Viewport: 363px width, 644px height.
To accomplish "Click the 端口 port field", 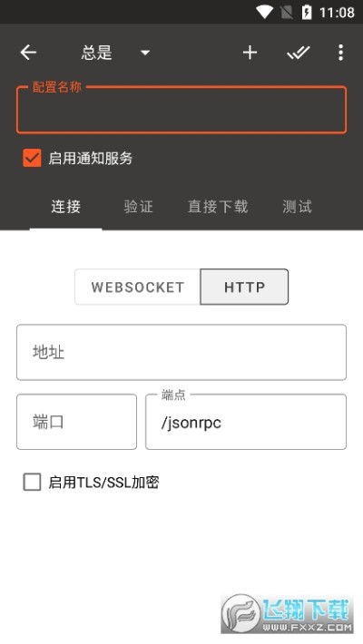I will tap(76, 422).
